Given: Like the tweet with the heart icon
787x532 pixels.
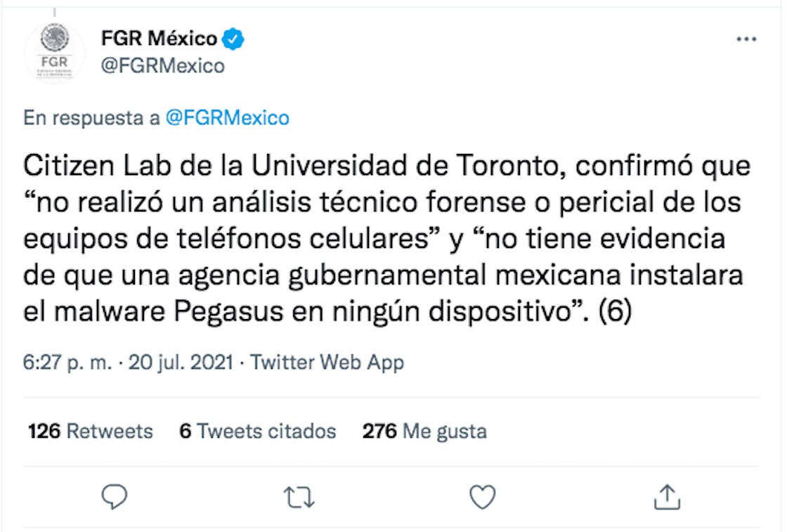Looking at the screenshot, I should (x=482, y=496).
